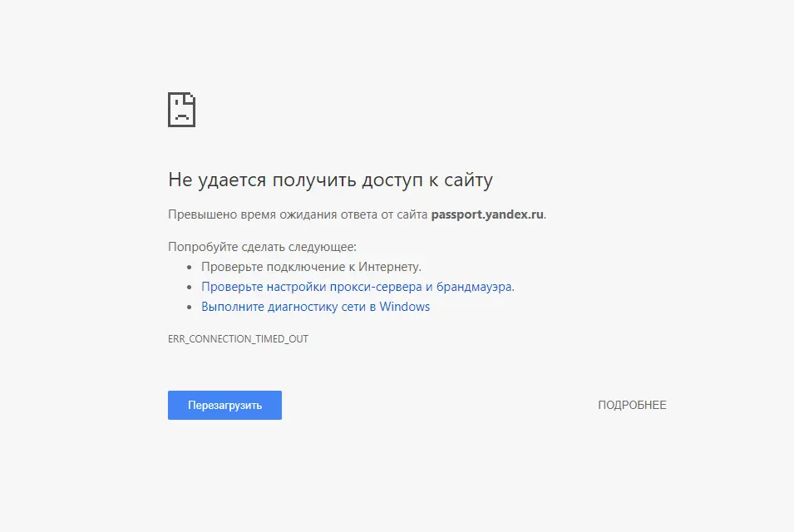
Task: Open Выполните диагностику сети в Windows link
Action: (x=315, y=307)
